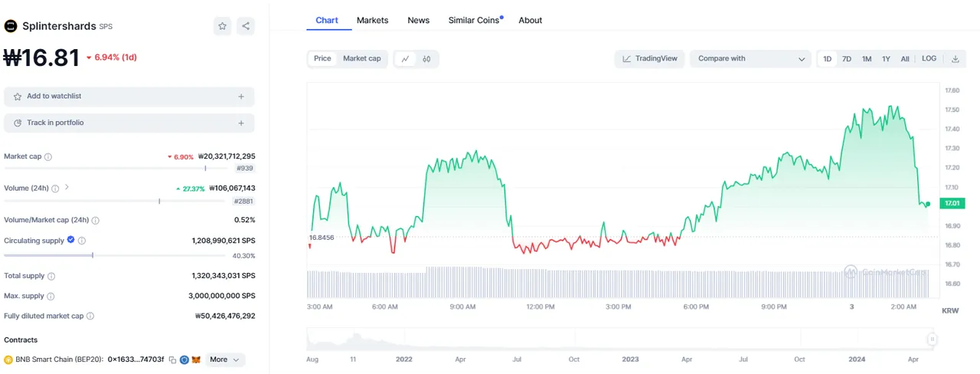The image size is (980, 374).
Task: Click the volume rank #2881 badge
Action: pos(244,201)
